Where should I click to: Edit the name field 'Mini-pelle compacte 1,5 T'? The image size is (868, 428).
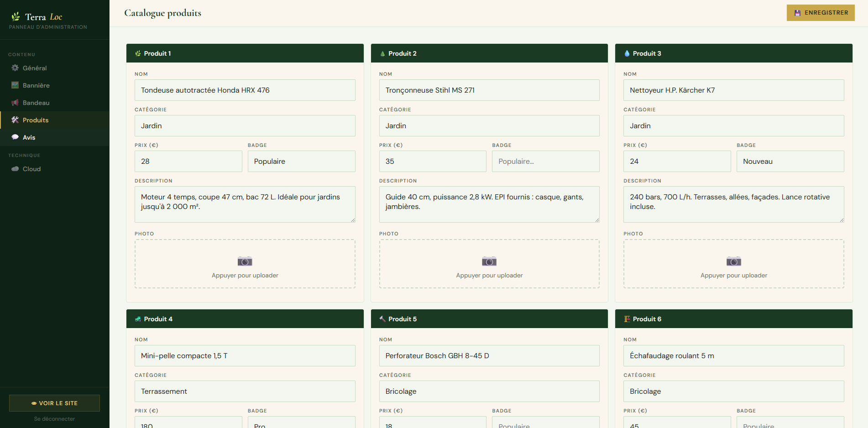[x=245, y=356]
